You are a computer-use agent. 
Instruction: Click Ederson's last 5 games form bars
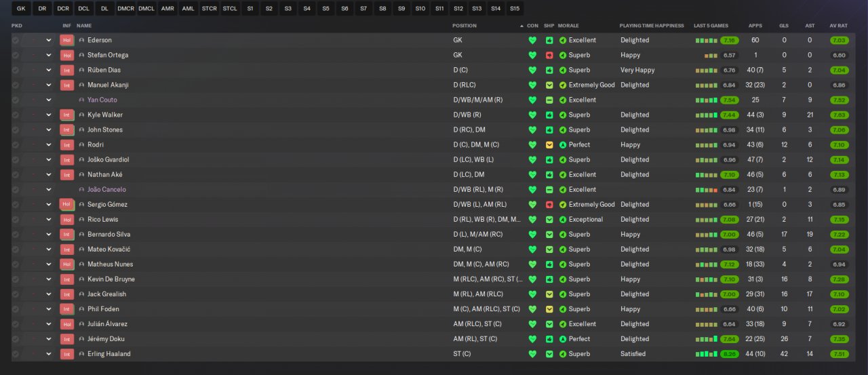coord(706,40)
